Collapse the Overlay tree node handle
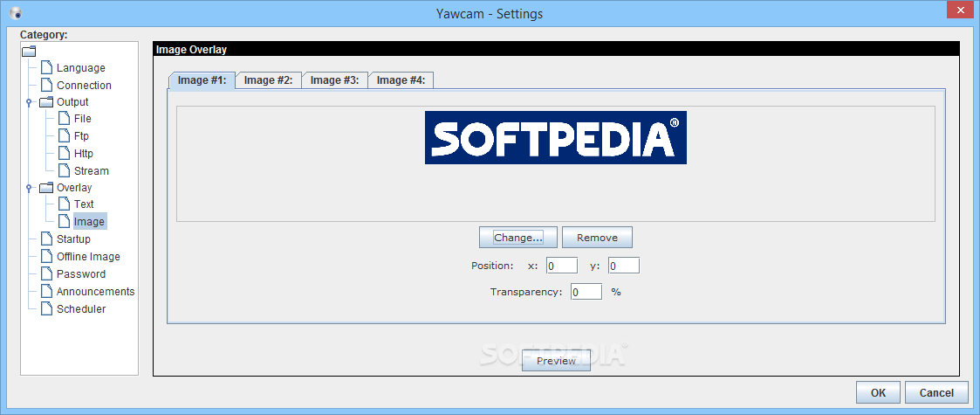The height and width of the screenshot is (415, 980). pyautogui.click(x=28, y=189)
